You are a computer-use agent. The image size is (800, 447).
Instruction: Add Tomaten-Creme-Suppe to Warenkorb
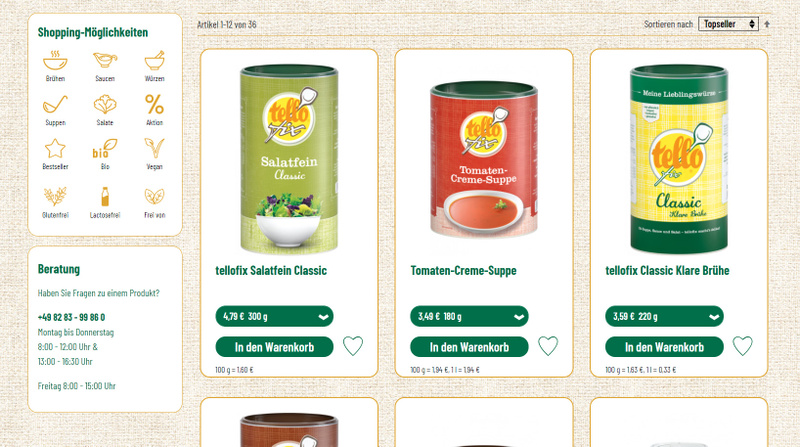point(469,347)
